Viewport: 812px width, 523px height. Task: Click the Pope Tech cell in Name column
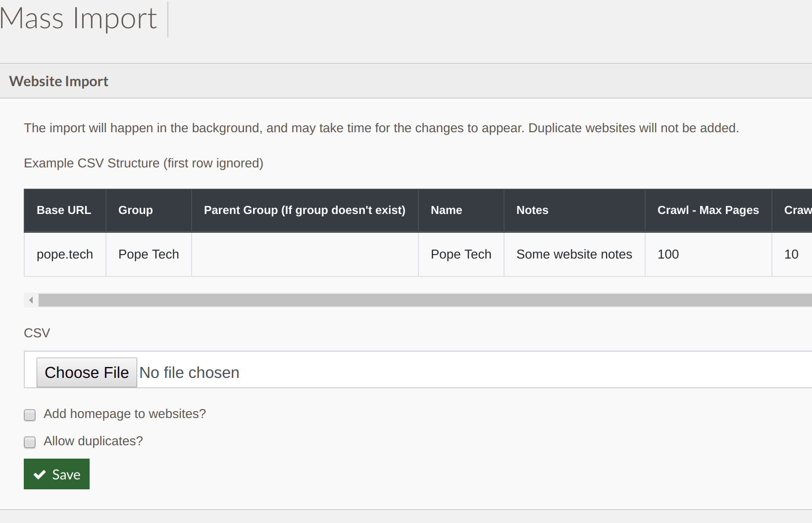pyautogui.click(x=461, y=254)
